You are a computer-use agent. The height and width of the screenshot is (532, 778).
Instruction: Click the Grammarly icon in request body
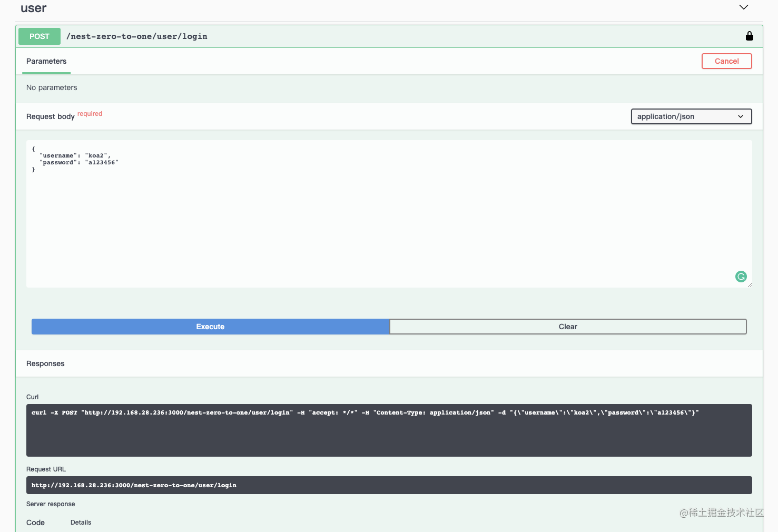[x=741, y=277]
